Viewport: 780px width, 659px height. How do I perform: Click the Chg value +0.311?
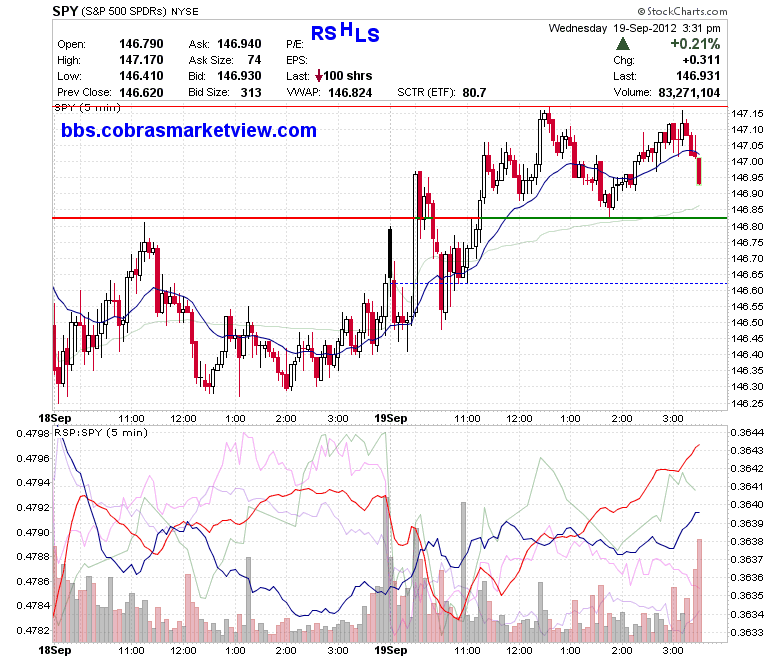point(701,60)
